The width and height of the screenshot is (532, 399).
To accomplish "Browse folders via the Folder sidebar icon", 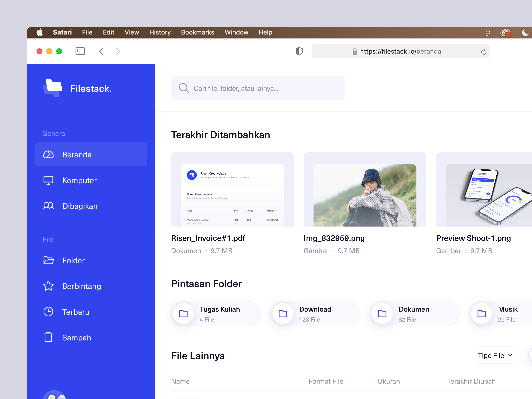I will click(x=48, y=261).
